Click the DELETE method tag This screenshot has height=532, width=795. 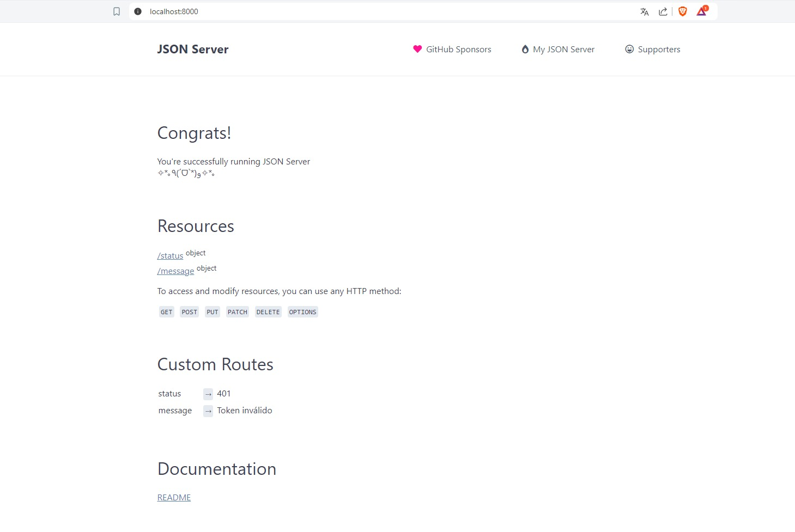(268, 312)
